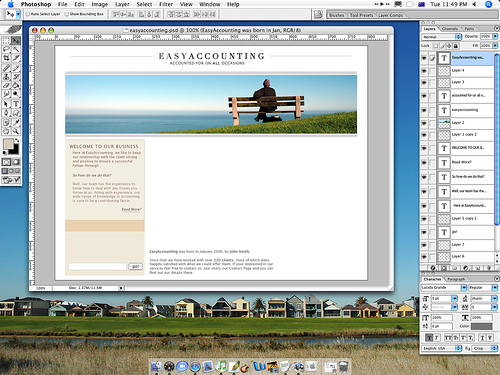Select the Eyedropper tool
Viewport: 500px width, 375px height.
(16, 123)
